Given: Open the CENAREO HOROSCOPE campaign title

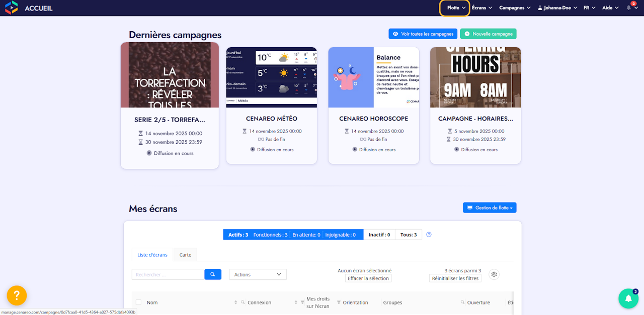Looking at the screenshot, I should pyautogui.click(x=374, y=119).
